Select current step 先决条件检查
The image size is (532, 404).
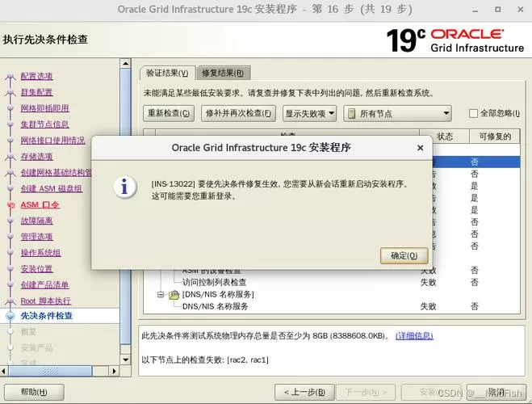[47, 316]
